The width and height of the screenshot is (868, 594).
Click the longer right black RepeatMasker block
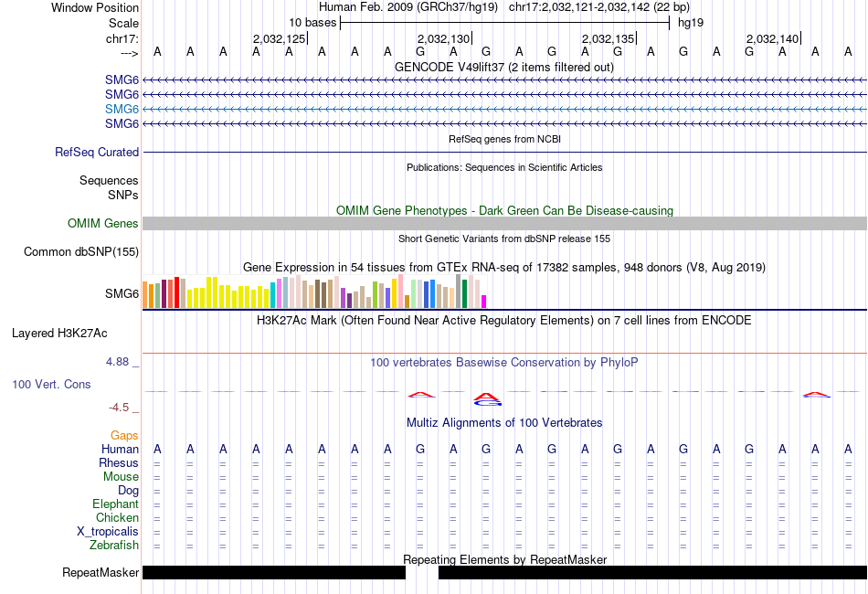(652, 572)
